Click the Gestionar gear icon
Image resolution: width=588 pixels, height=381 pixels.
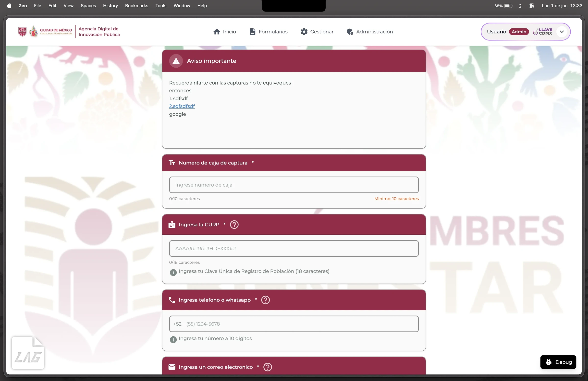point(304,32)
